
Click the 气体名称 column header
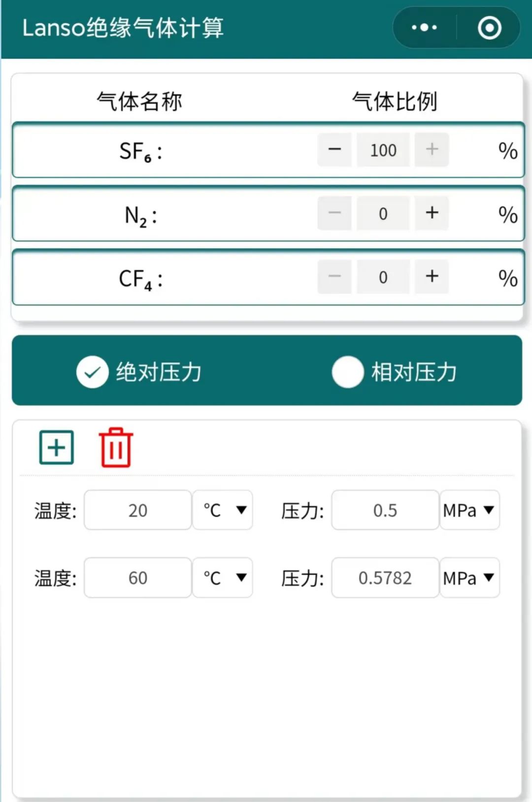pyautogui.click(x=139, y=101)
